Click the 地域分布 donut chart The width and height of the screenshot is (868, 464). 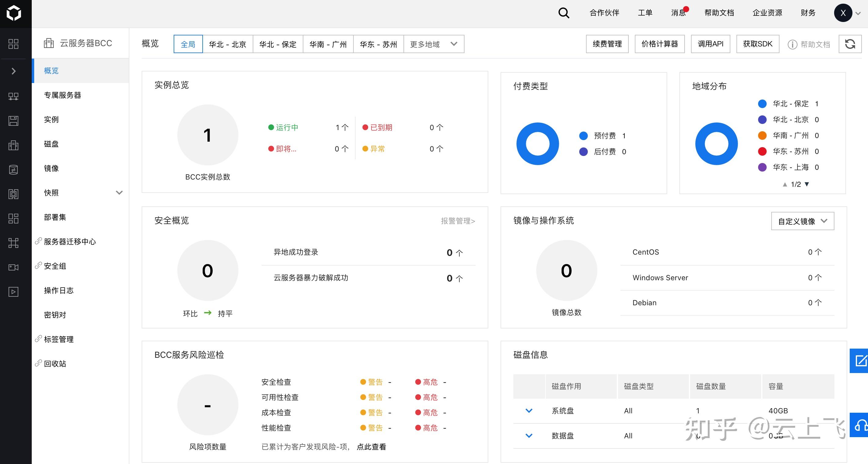pos(716,143)
